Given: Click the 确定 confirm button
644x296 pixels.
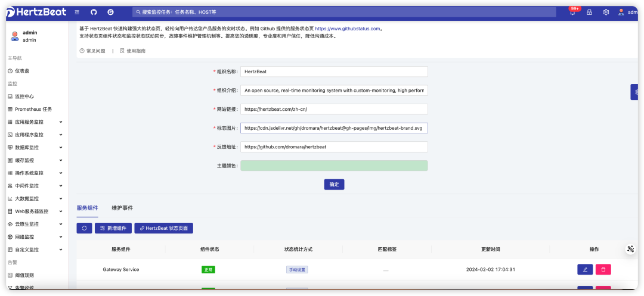Looking at the screenshot, I should tap(334, 185).
